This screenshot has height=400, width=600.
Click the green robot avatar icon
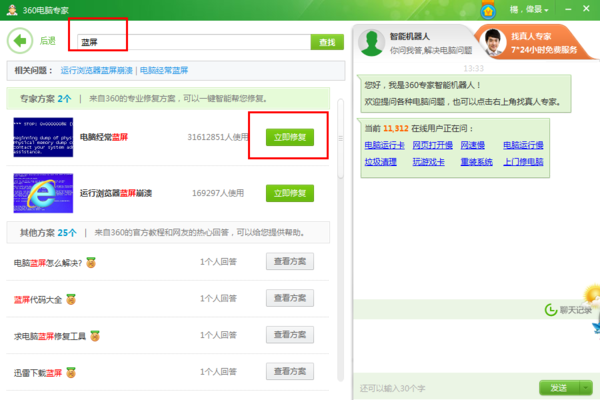point(372,43)
